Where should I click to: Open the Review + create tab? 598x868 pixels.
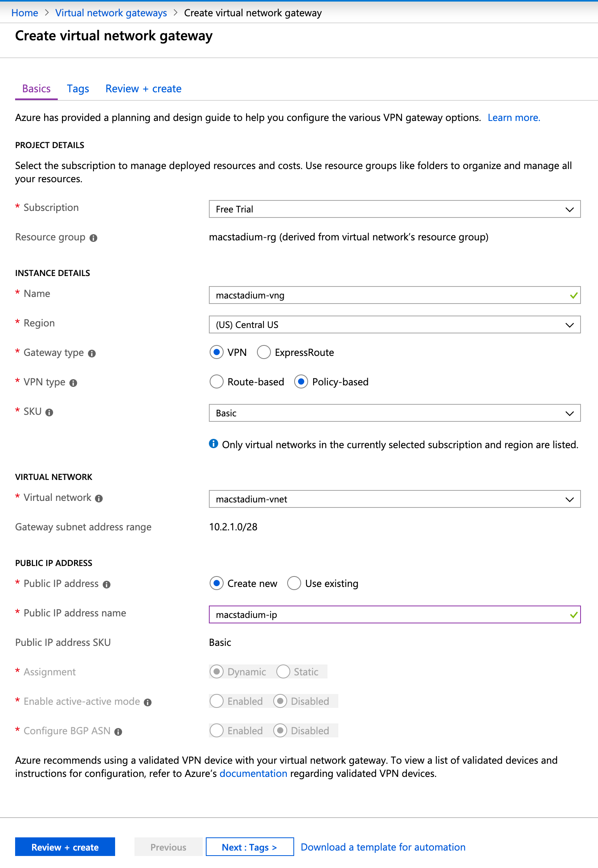coord(143,88)
